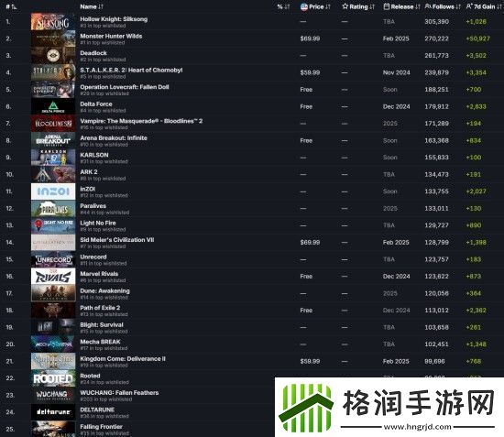Screen dimensions: 504x437
Task: Open Marvel Rivals logo thumbnail
Action: [53, 277]
